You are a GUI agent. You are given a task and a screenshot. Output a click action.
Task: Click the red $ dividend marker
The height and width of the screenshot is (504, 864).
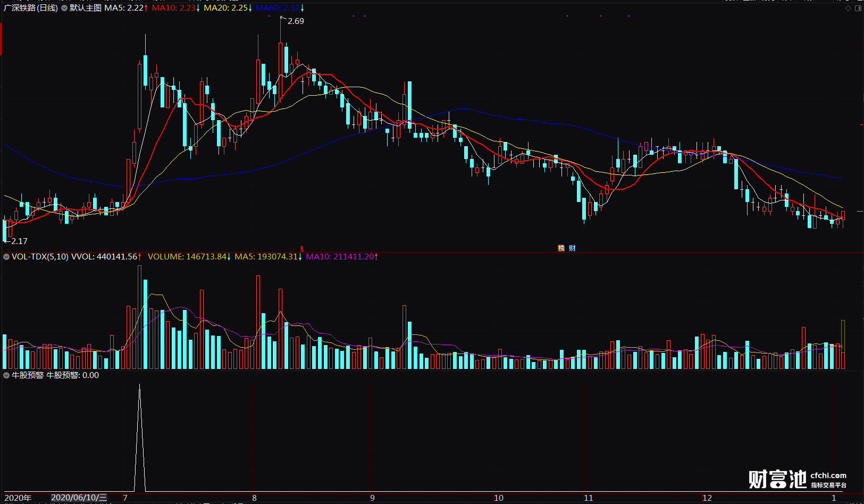pos(302,248)
